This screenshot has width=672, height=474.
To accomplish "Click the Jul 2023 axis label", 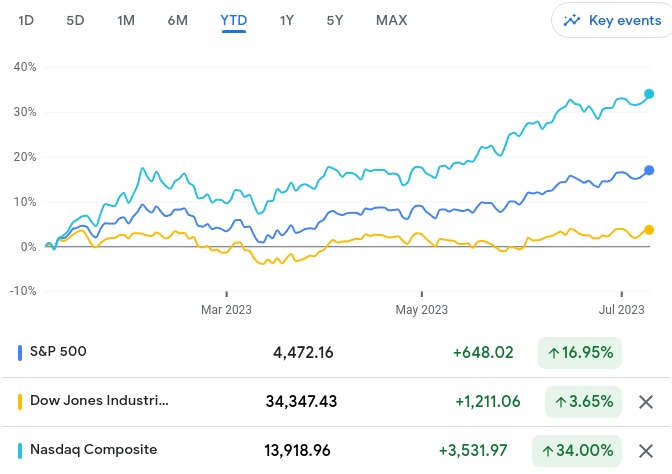I will click(x=621, y=309).
